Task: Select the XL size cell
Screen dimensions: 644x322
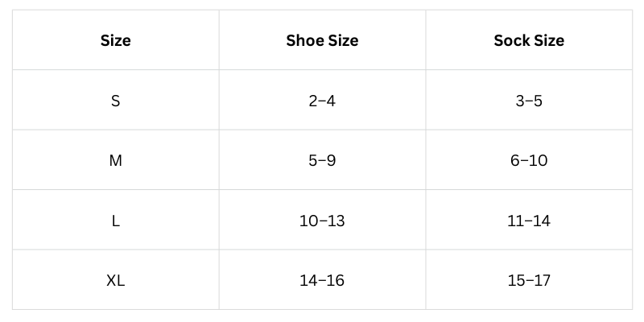Action: (115, 280)
